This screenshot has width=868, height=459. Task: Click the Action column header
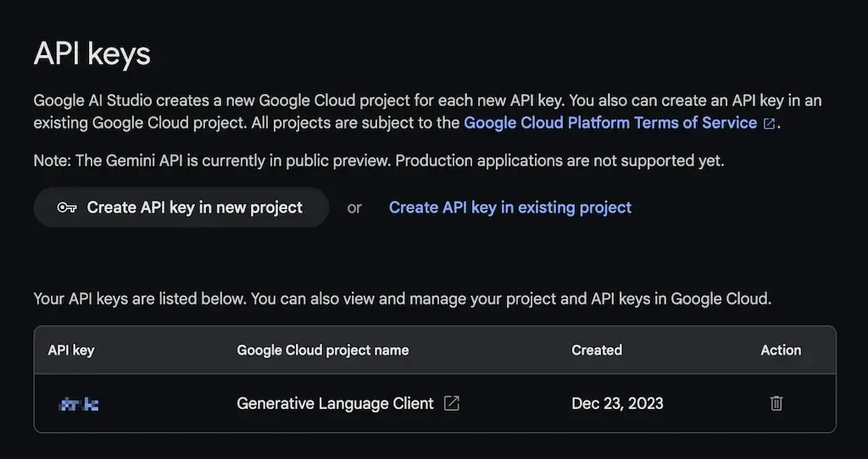pyautogui.click(x=781, y=350)
